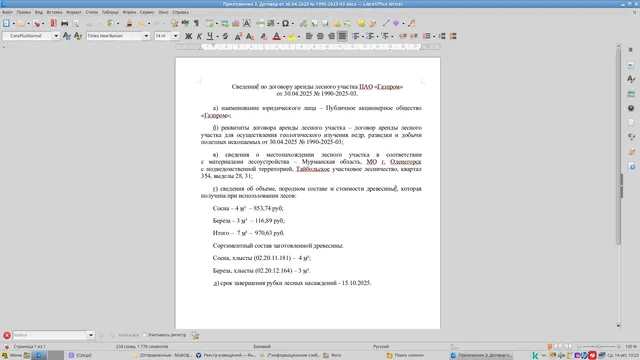Expand underline style dropdown arrow

(x=217, y=36)
